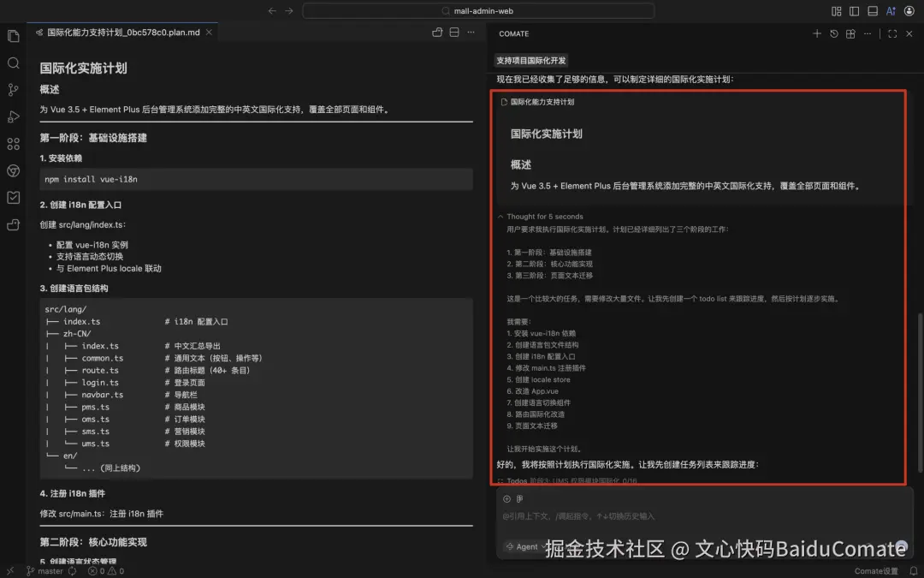Screen dimensions: 924x578
Task: Click the 第二阶段:核心功能实现 heading
Action: 93,542
